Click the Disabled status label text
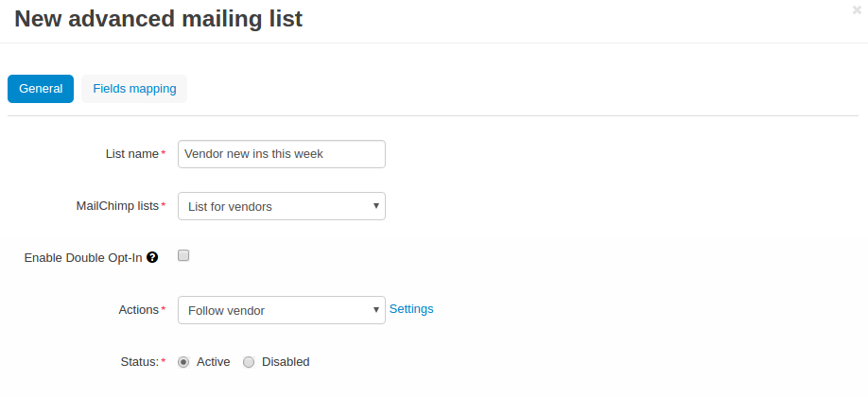This screenshot has width=868, height=398. tap(286, 362)
